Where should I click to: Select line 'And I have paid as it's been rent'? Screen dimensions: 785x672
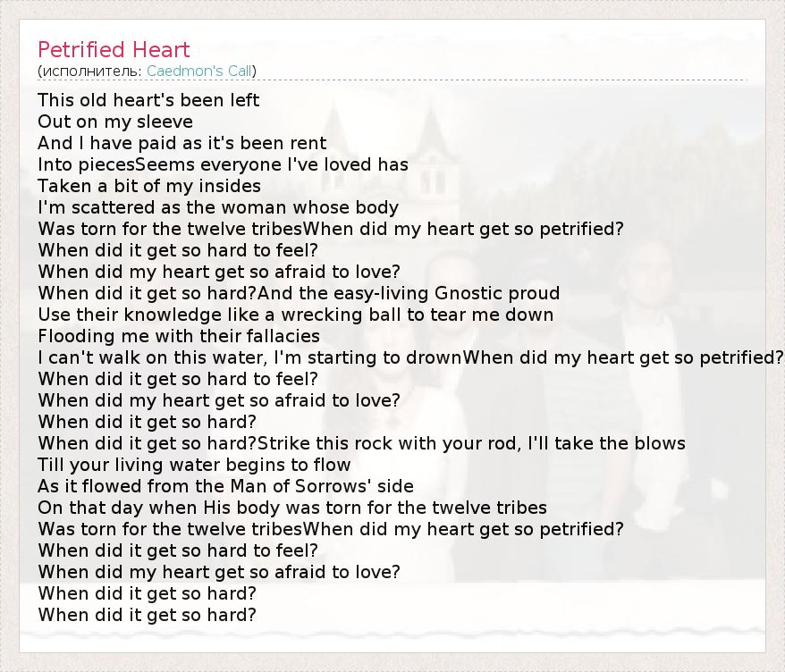point(182,143)
